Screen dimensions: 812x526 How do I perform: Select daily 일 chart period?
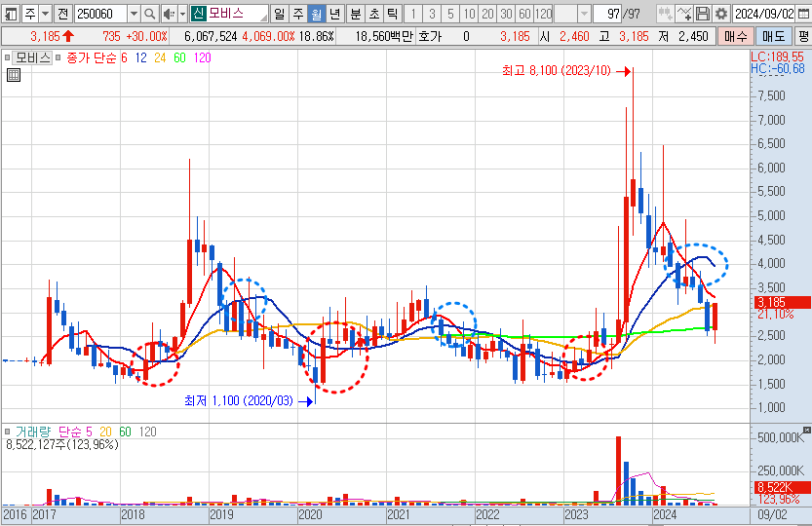point(279,14)
